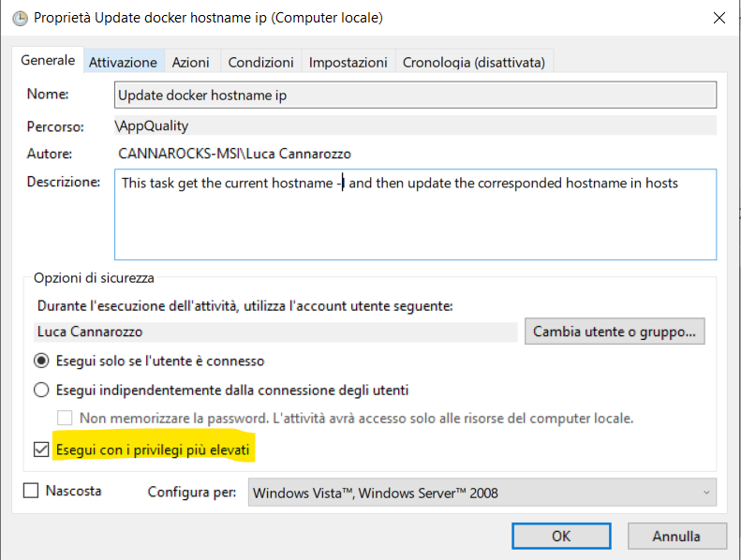
Task: Click the dropdown arrow beside Windows Server 2008
Action: click(706, 493)
